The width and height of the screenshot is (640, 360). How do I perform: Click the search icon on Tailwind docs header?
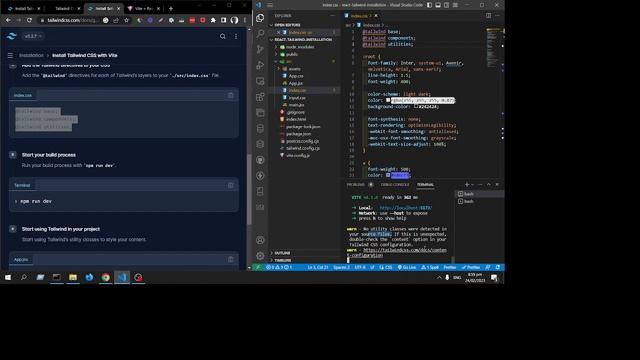tap(223, 36)
